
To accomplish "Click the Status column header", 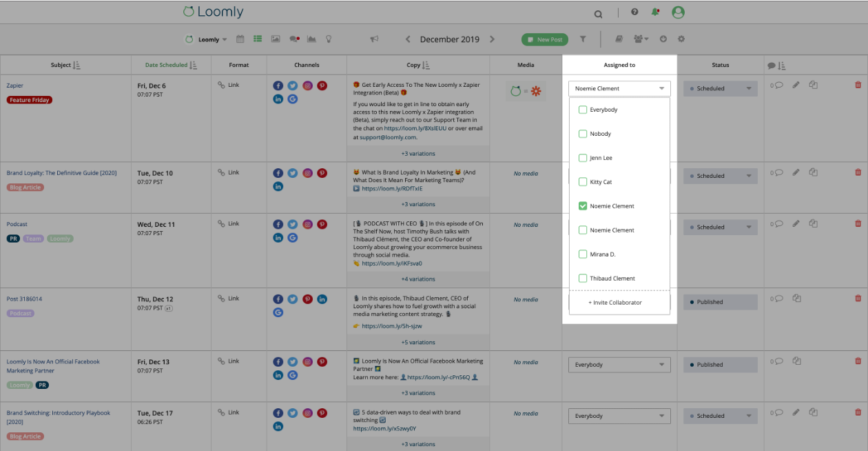I will (x=721, y=65).
